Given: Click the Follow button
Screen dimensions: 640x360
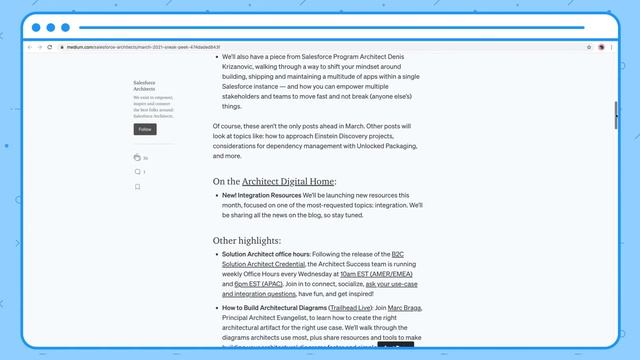Looking at the screenshot, I should (145, 129).
